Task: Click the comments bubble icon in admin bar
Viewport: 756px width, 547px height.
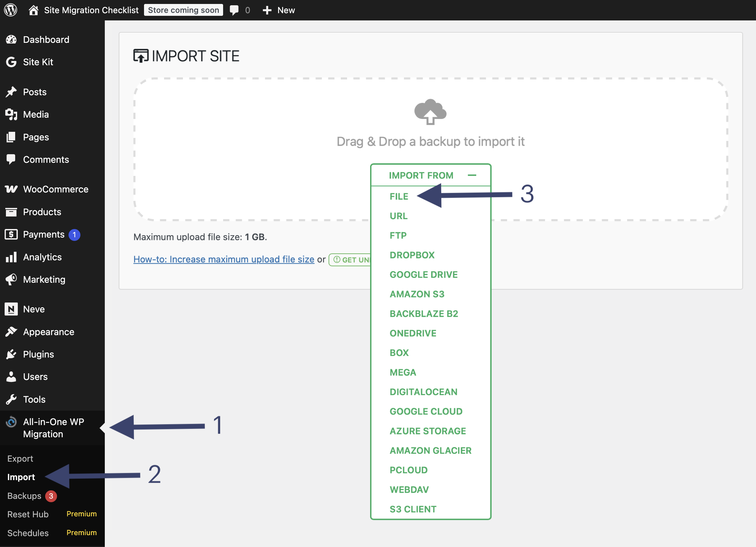Action: (x=234, y=10)
